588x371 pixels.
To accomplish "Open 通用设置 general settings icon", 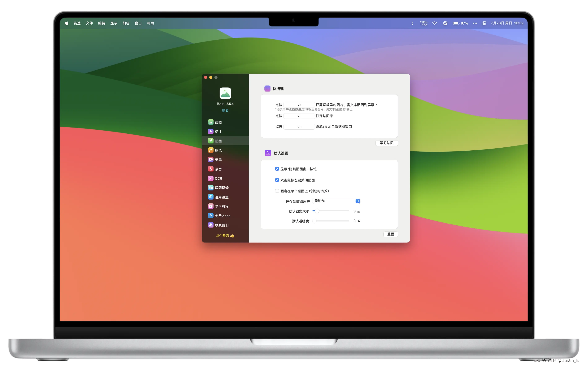I will pos(210,197).
